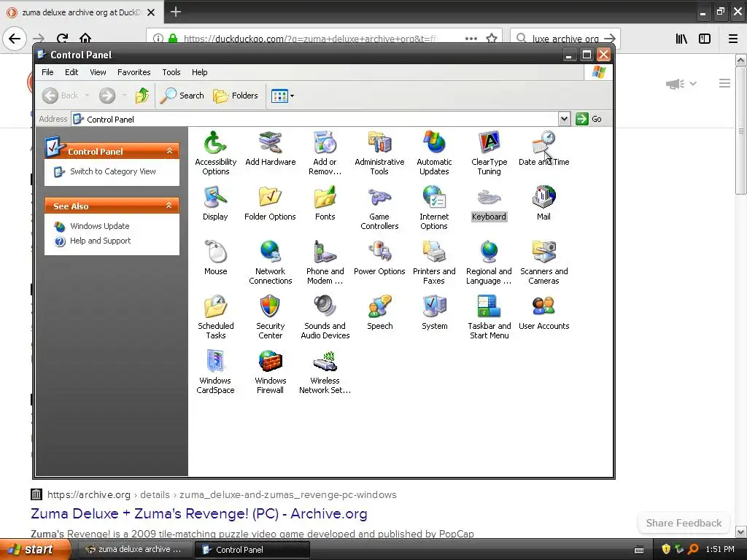The width and height of the screenshot is (747, 560).
Task: Open the Favorites menu
Action: 134,72
